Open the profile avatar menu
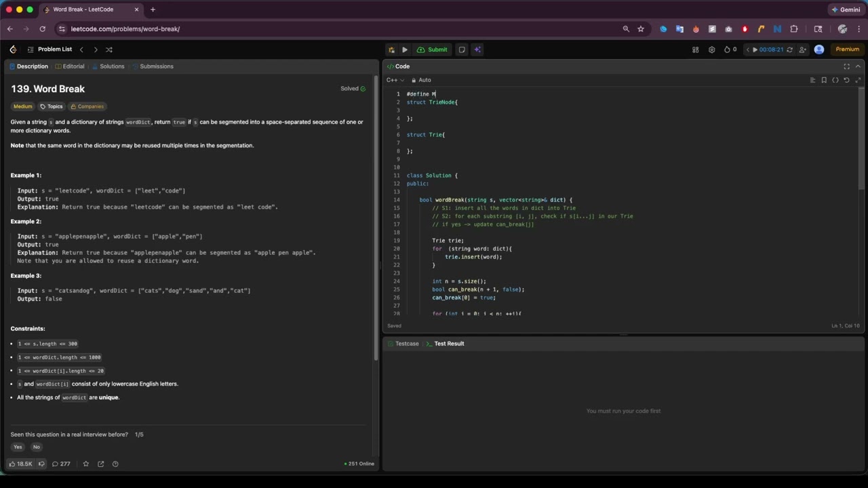This screenshot has height=488, width=868. tap(819, 49)
